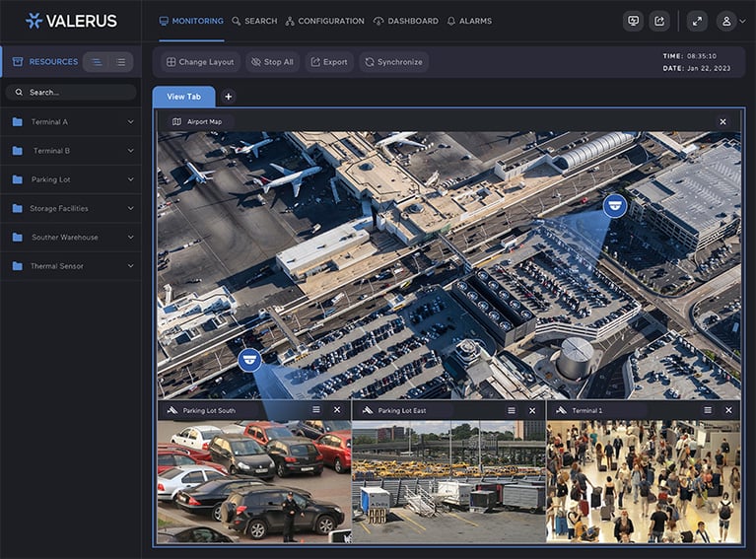This screenshot has height=559, width=756.
Task: Click the camera marker near the parking garage
Action: pyautogui.click(x=615, y=205)
